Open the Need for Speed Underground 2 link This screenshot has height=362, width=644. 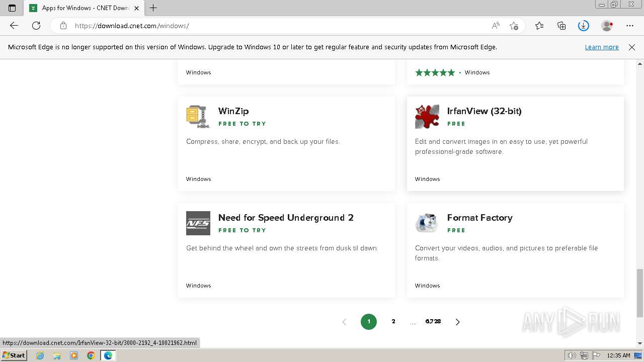pos(286,218)
